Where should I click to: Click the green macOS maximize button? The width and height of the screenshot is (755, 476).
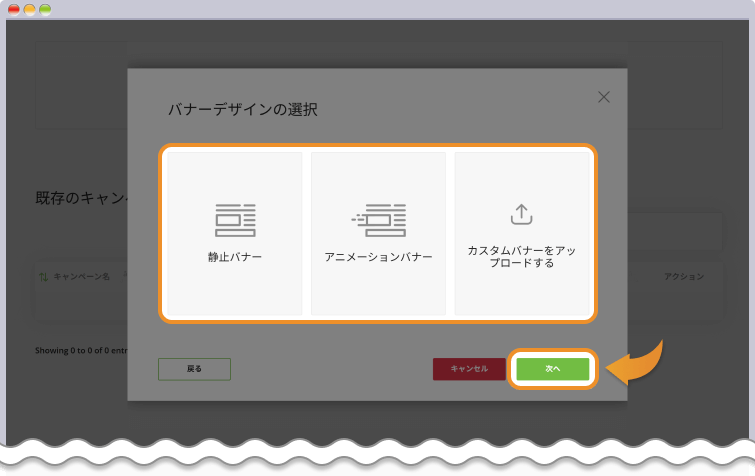45,9
